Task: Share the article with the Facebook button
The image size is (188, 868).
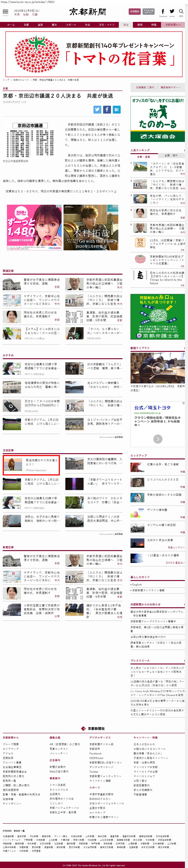Action: (107, 110)
